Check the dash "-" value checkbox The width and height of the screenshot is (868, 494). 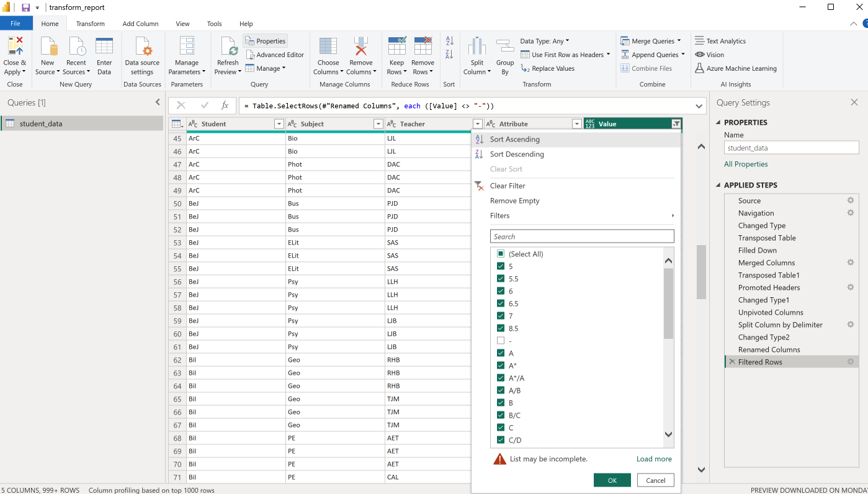point(501,341)
